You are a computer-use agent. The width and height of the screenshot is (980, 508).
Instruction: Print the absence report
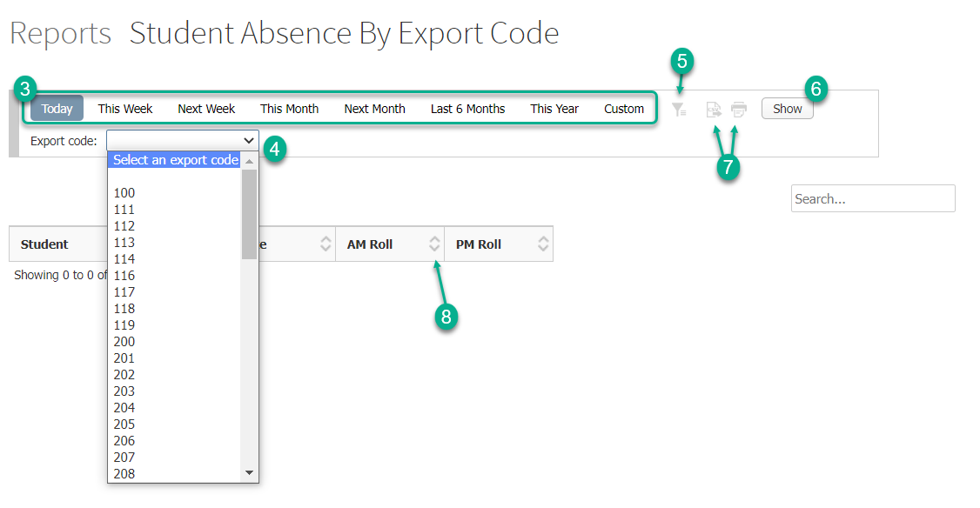738,109
